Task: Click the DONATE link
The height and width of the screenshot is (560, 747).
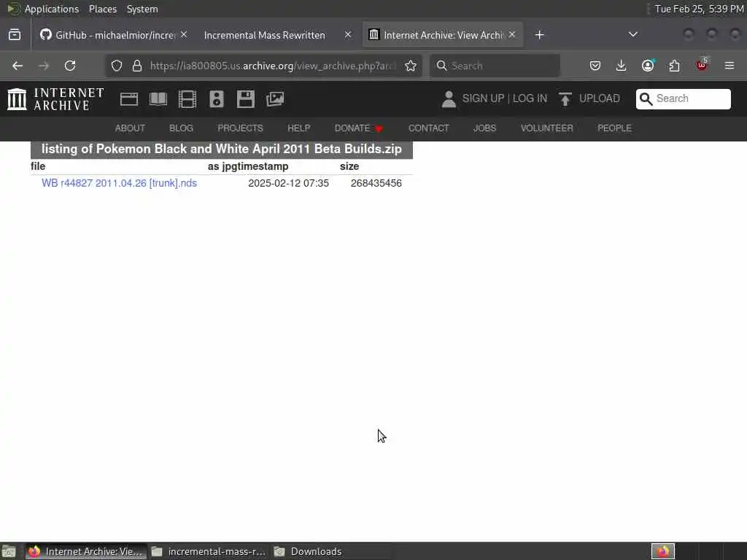Action: [x=359, y=128]
